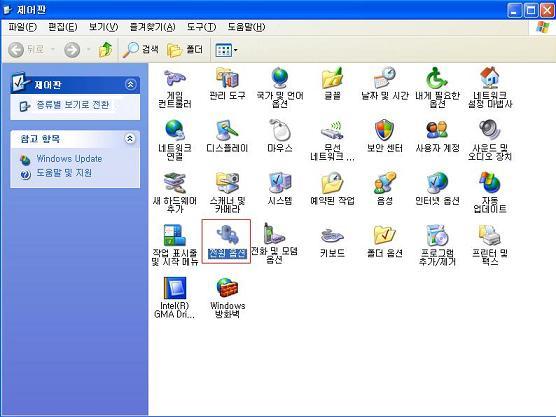556x417 pixels.
Task: Open Intel(R) GMA Driver icon
Action: tap(175, 288)
